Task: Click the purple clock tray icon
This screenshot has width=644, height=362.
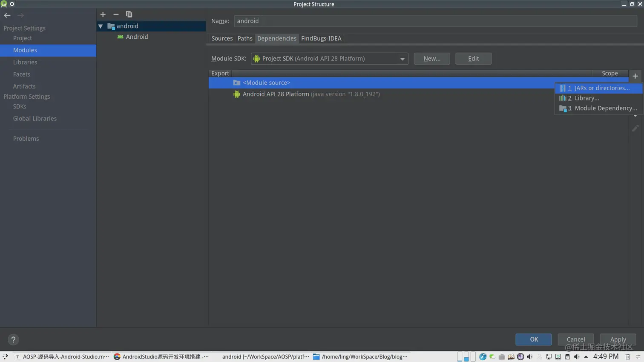Action: pos(520,357)
